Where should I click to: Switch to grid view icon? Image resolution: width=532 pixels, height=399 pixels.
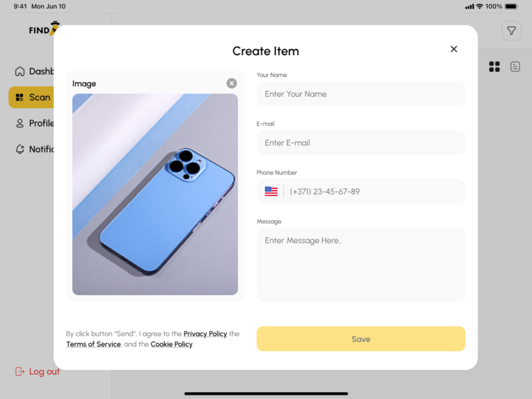click(494, 66)
